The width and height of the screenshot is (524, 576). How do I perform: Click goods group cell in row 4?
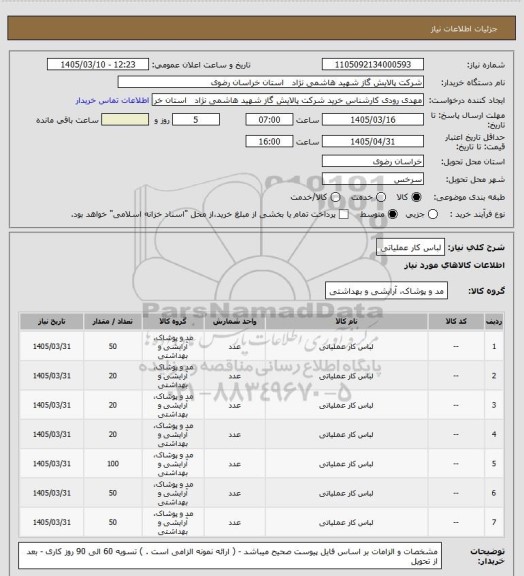click(173, 435)
